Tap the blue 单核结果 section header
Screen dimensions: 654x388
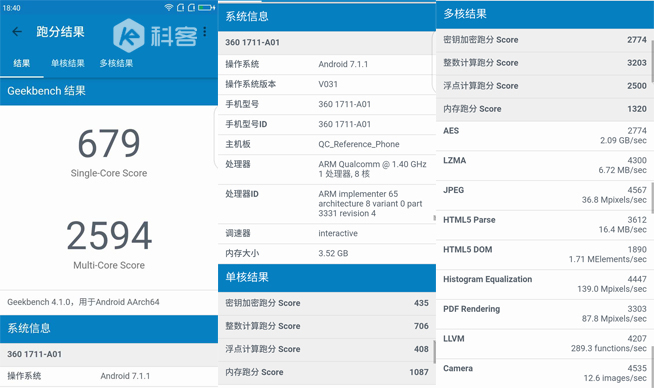(327, 277)
